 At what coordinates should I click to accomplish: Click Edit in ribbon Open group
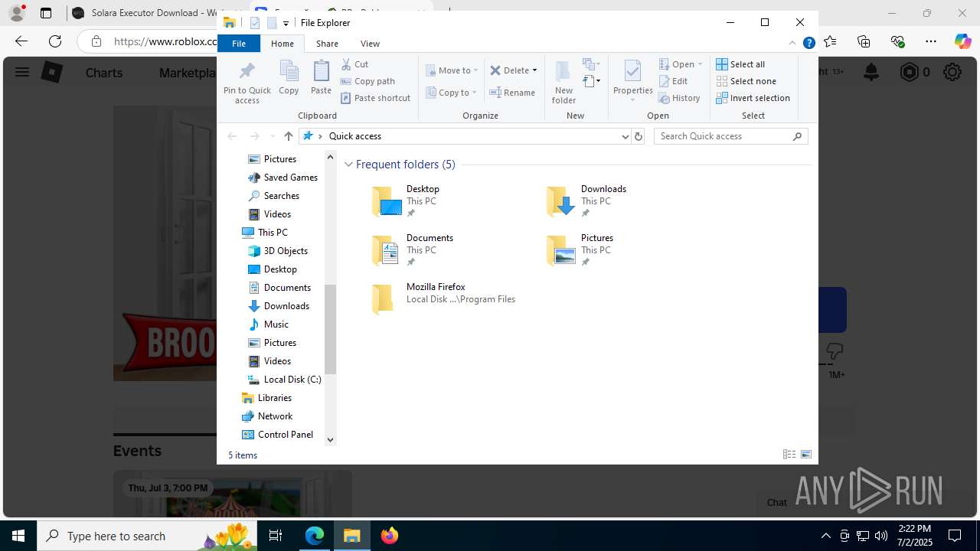tap(673, 81)
